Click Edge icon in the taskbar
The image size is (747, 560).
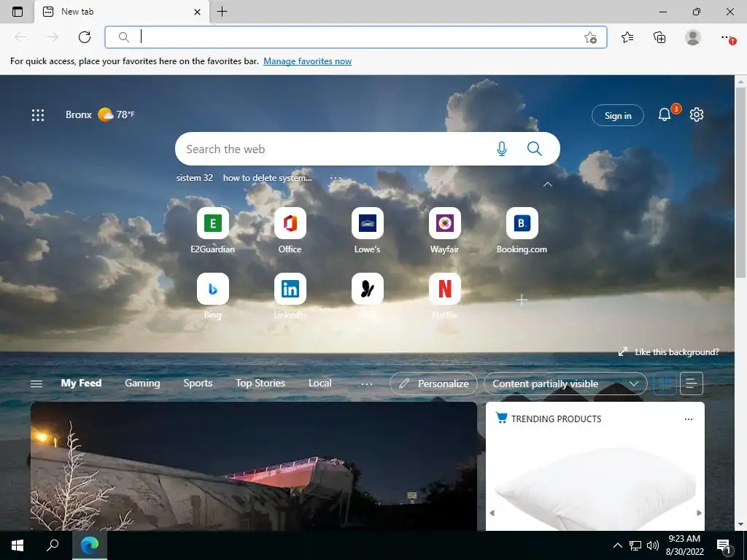coord(90,545)
